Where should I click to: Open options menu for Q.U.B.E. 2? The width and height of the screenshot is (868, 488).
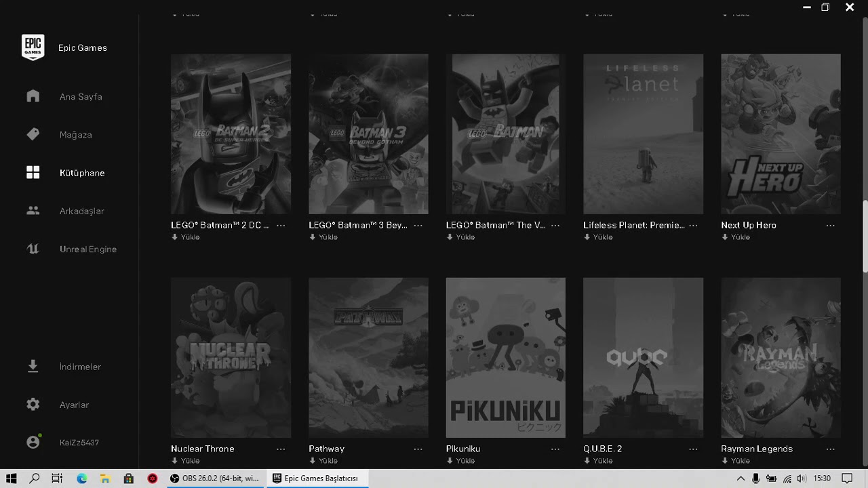[693, 449]
